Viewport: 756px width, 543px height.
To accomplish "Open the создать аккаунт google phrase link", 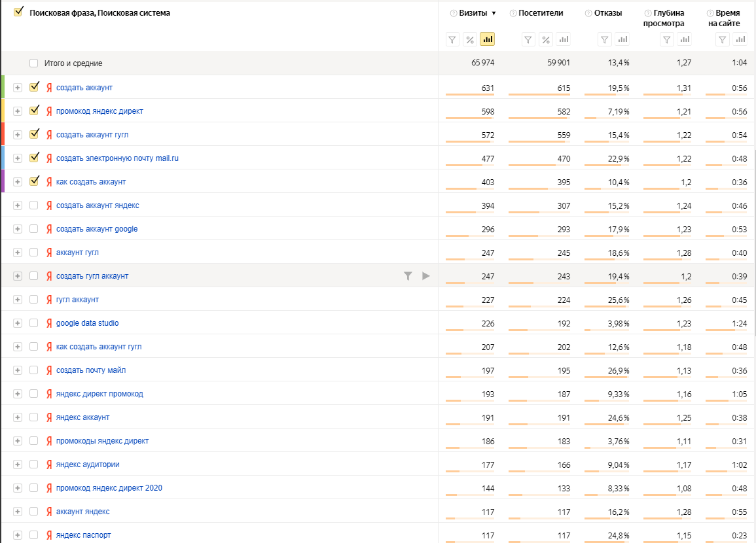I will tap(97, 230).
